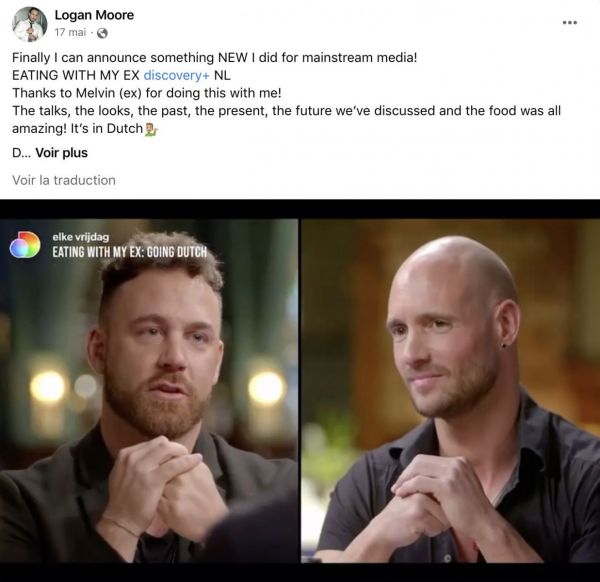This screenshot has height=582, width=600.
Task: Open the left video frame with bearded man
Action: coord(149,391)
